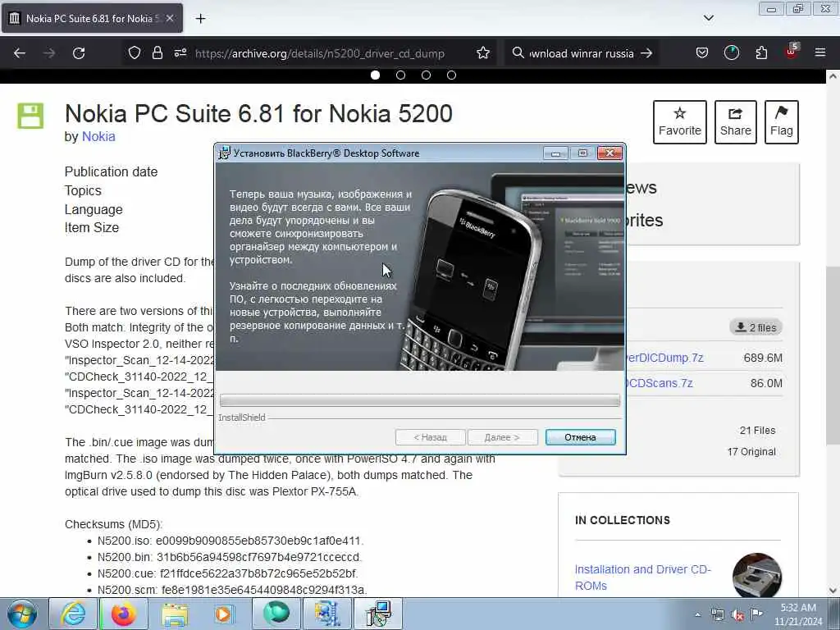Click the 17 Original link
The width and height of the screenshot is (840, 630).
pyautogui.click(x=751, y=452)
